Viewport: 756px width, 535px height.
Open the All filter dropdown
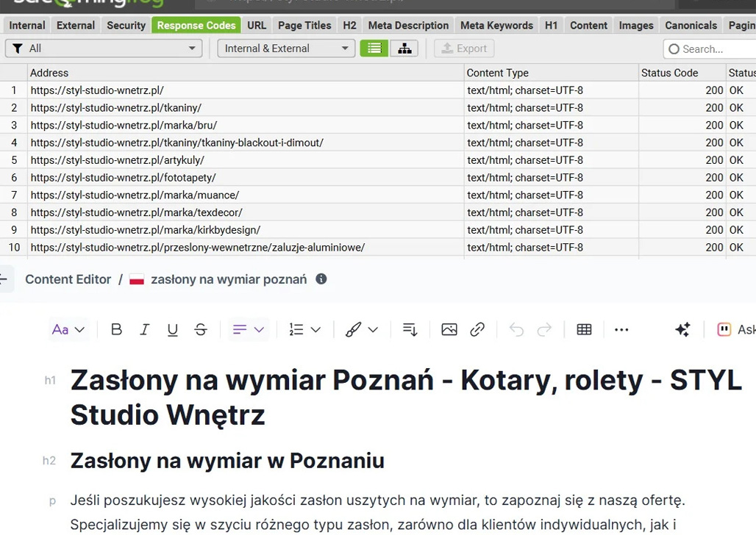pyautogui.click(x=104, y=49)
